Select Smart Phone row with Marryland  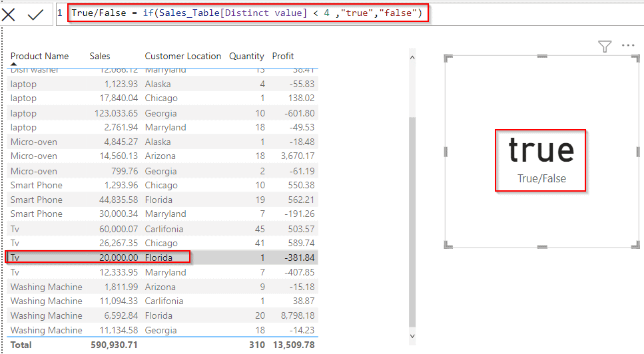(162, 214)
